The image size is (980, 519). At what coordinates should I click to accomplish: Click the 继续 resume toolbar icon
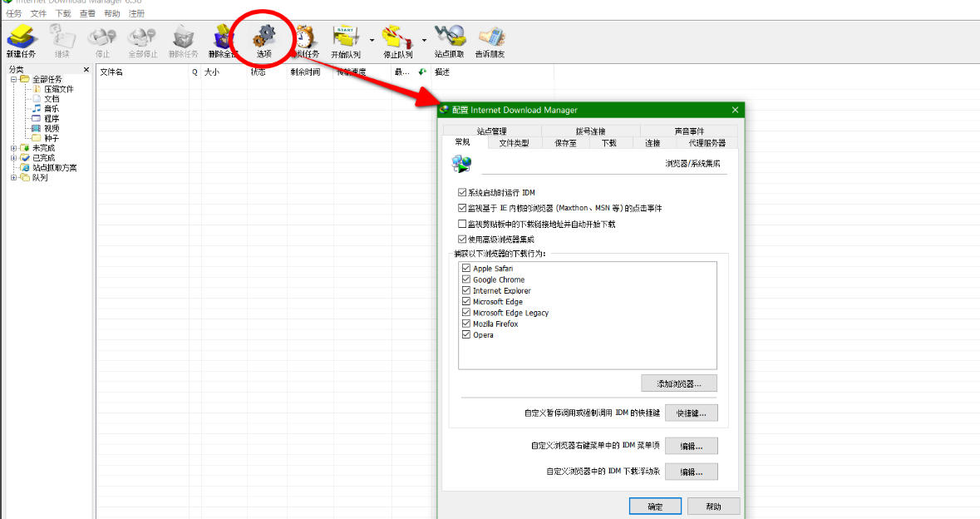coord(62,42)
